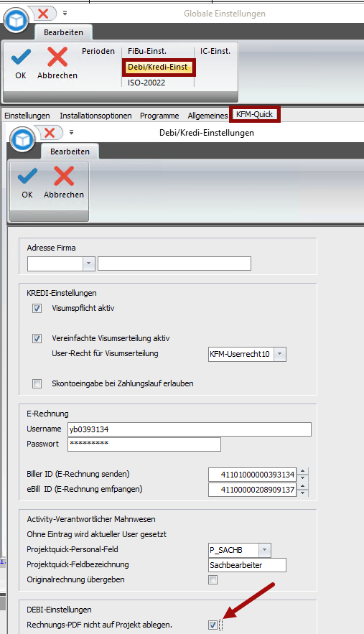Uncheck Rechnungs-PDF nicht auf Projekt ablegen
Viewport: 364px width, 634px height.
pos(213,625)
